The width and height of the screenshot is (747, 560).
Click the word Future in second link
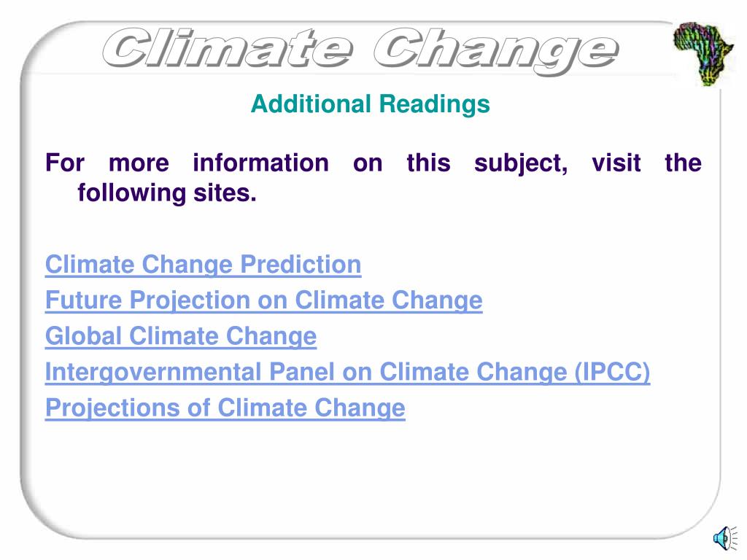[83, 300]
